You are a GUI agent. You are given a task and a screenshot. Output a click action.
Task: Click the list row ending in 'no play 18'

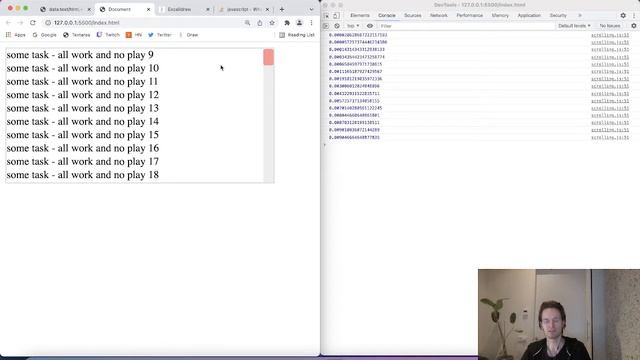(x=134, y=175)
